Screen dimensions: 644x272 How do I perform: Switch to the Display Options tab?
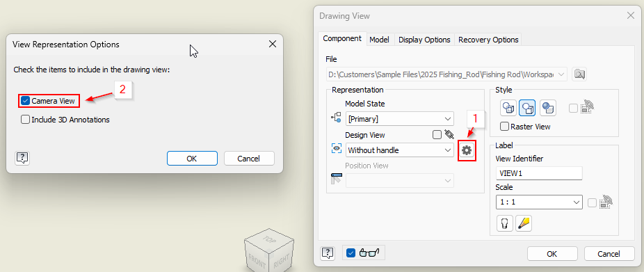424,40
